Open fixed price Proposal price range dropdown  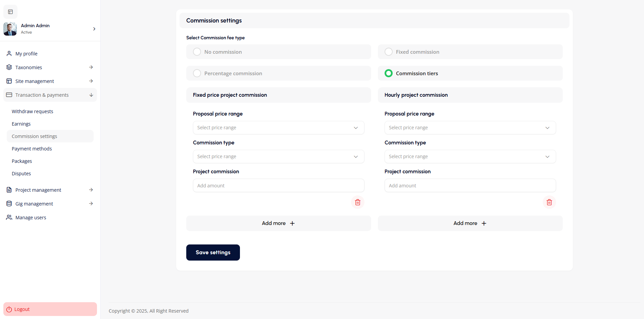click(x=278, y=128)
